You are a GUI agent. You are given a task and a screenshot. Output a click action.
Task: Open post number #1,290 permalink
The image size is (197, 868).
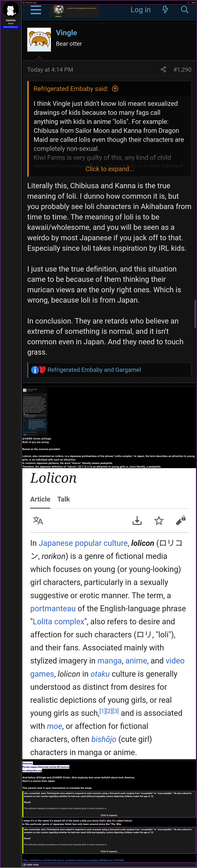(182, 69)
